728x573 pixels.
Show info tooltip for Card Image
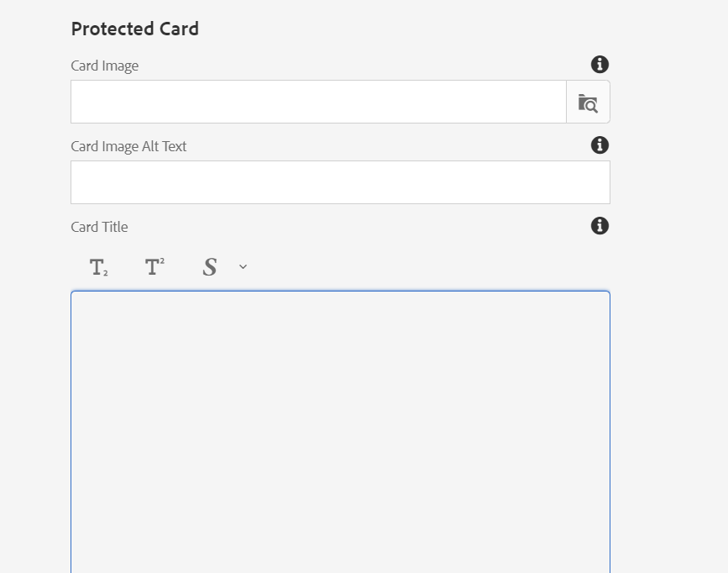[600, 65]
